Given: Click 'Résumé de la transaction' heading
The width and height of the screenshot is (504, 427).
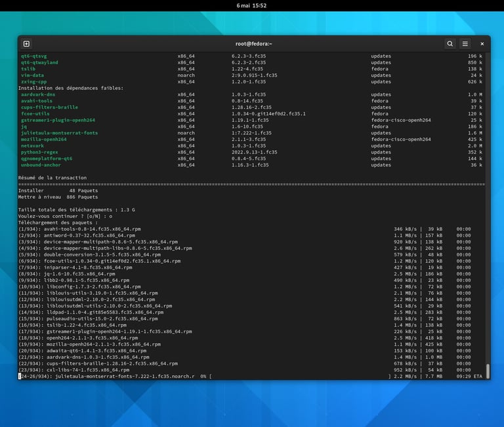Looking at the screenshot, I should tap(52, 178).
